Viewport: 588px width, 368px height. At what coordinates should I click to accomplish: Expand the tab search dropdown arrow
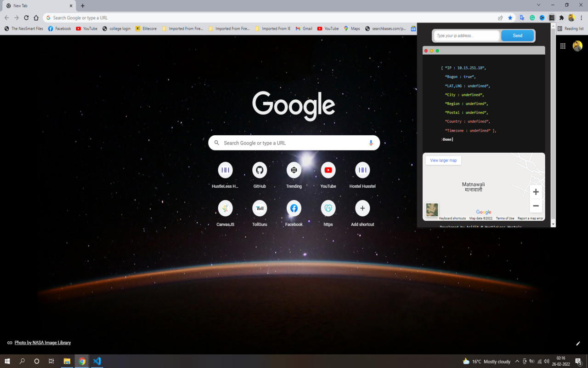[538, 5]
